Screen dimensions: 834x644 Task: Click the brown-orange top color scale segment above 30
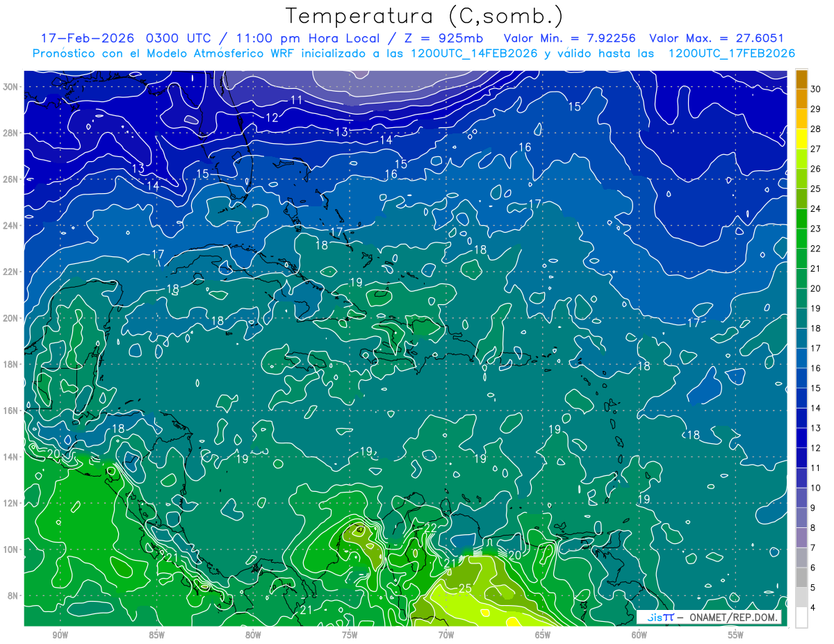[801, 79]
